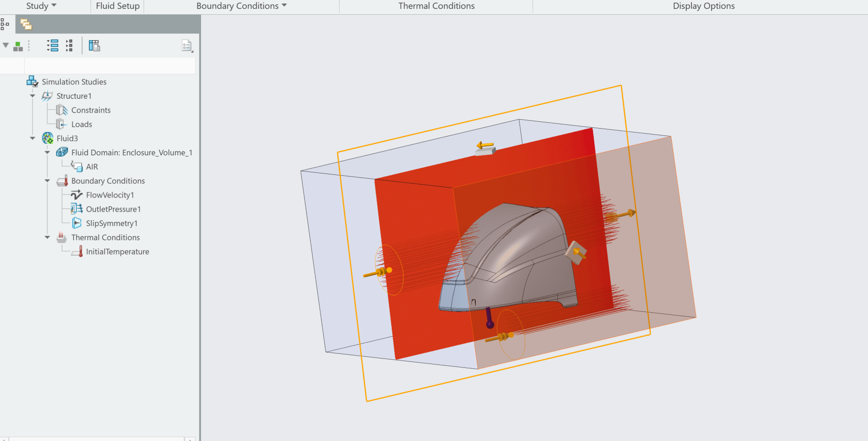Select FlowVelocity1 in the tree

[110, 195]
